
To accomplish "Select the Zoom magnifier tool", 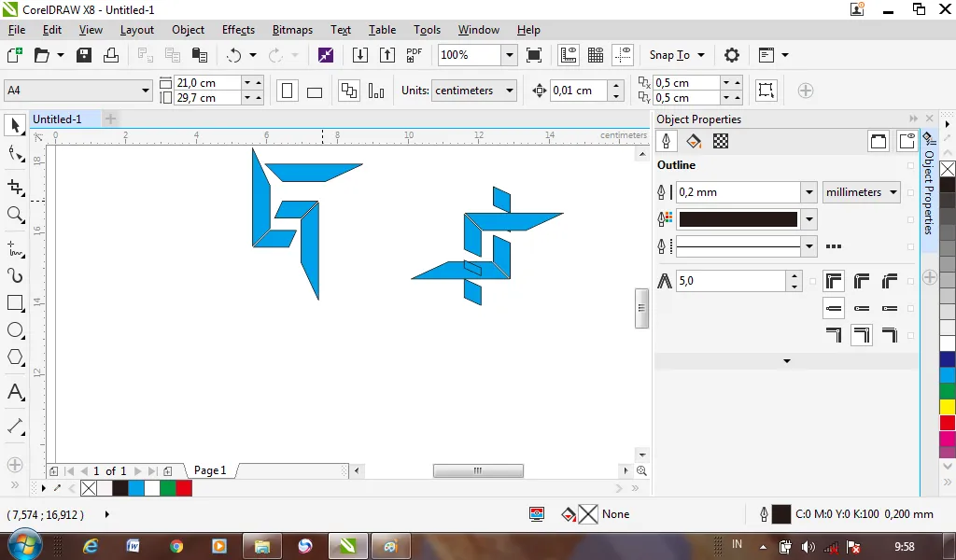I will [15, 215].
